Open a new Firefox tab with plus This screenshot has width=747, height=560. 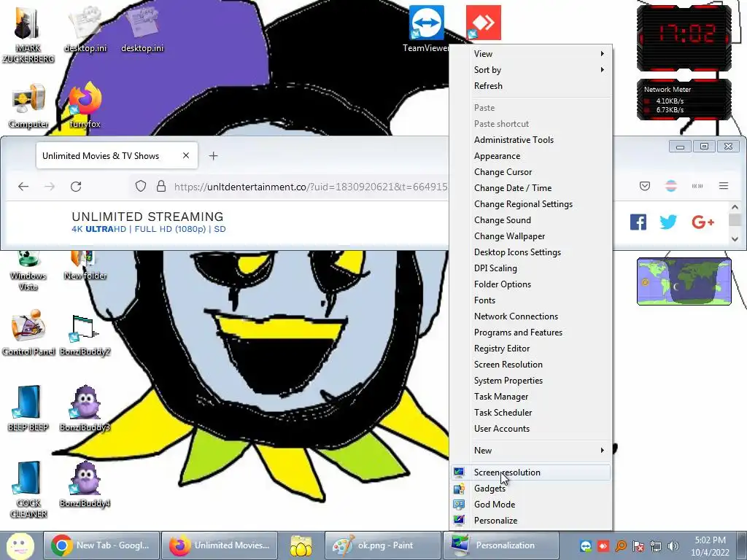click(214, 156)
